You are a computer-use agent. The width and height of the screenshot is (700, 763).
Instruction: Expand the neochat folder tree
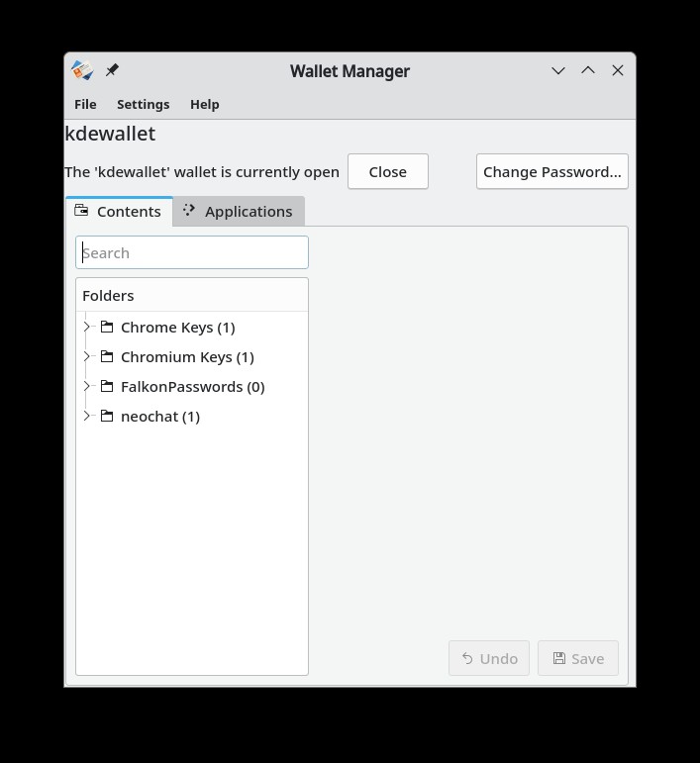point(87,416)
